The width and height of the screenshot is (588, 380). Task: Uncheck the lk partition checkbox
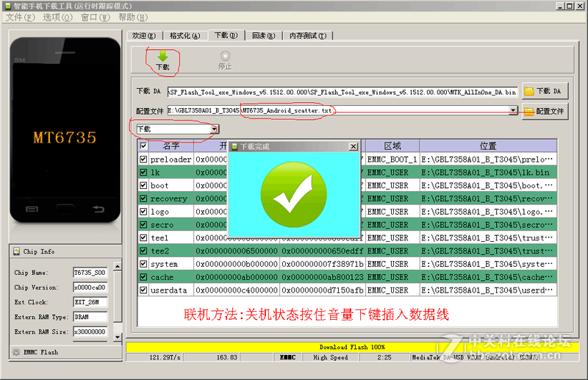click(x=143, y=172)
